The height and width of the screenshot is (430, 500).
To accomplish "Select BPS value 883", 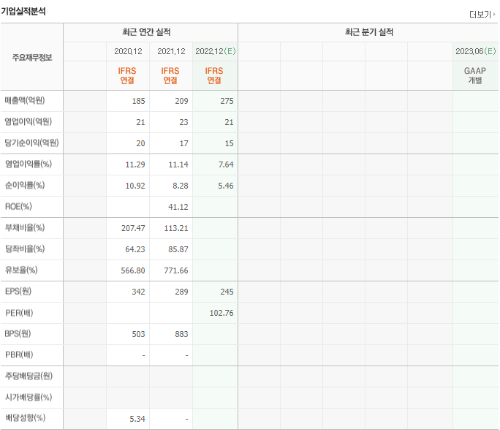I will (x=182, y=334).
